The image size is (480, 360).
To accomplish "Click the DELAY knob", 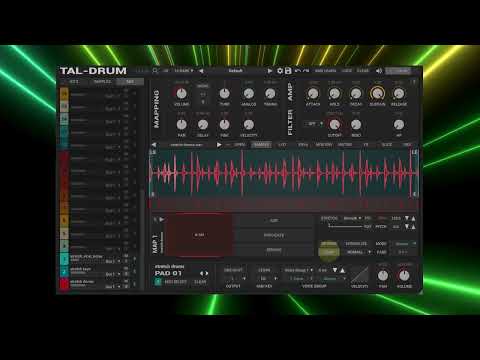I will pos(203,125).
